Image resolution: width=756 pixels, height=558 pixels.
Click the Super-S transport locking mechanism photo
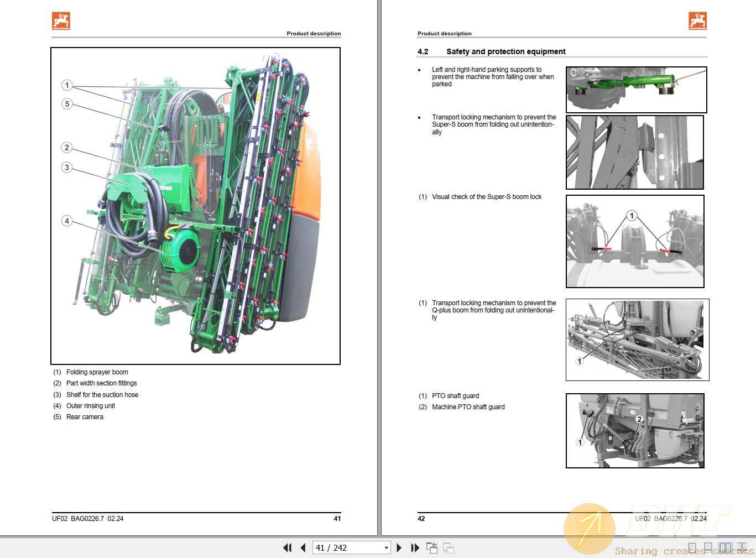[x=635, y=152]
